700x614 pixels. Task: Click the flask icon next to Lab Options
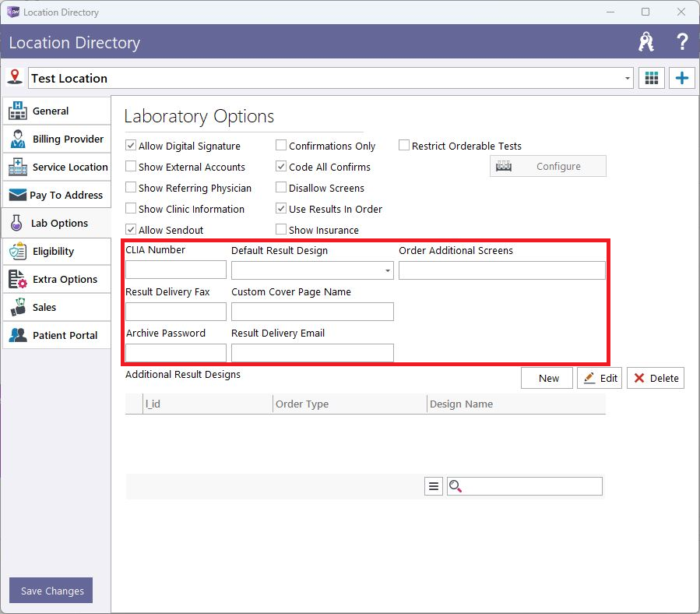click(16, 223)
